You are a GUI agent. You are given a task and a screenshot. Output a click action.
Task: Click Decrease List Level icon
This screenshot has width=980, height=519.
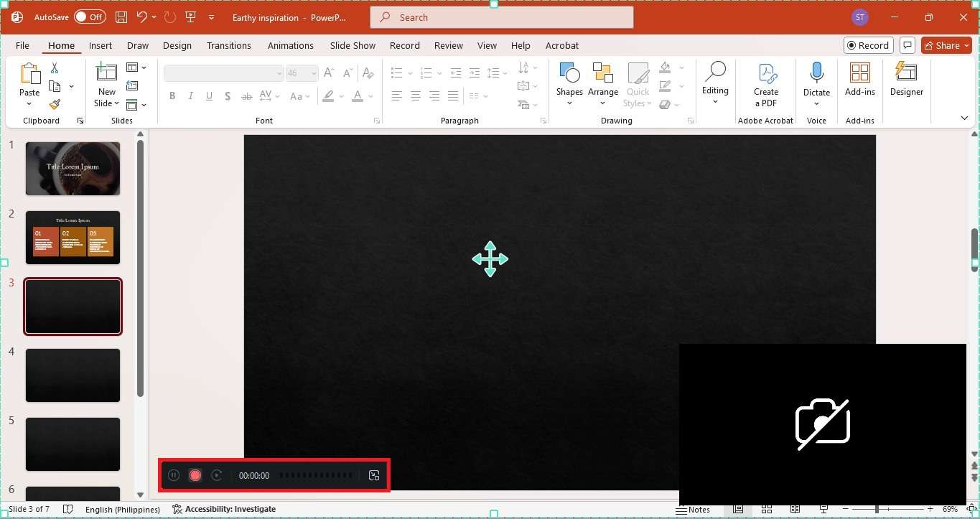click(x=455, y=73)
